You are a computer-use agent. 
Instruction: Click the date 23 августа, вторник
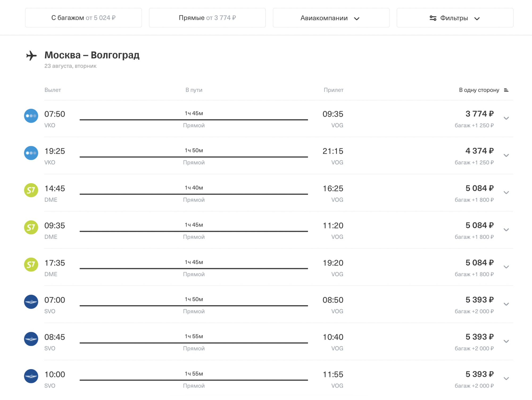click(x=70, y=66)
